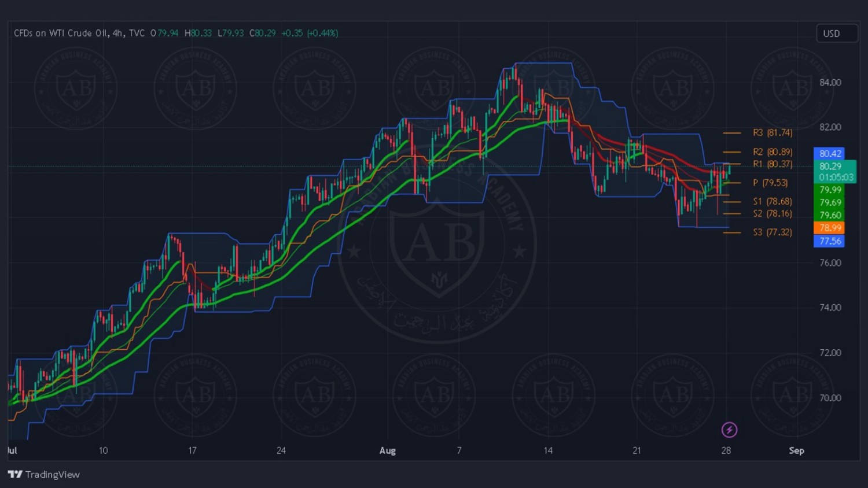Click date 14 on the time axis

[548, 451]
